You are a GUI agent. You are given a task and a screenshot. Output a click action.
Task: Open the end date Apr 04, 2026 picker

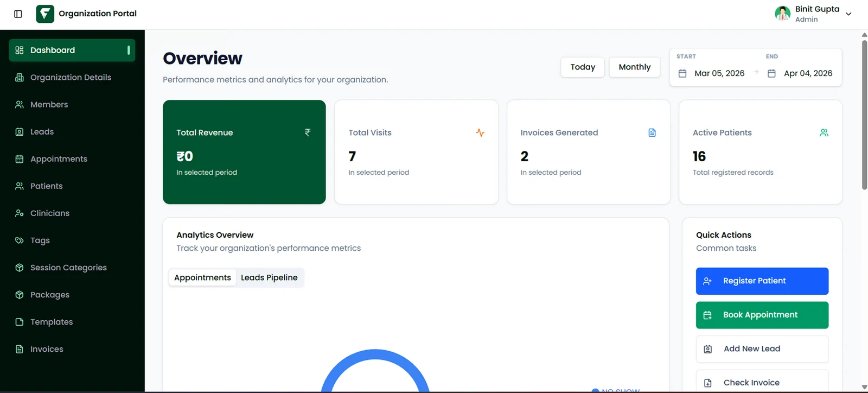point(801,73)
